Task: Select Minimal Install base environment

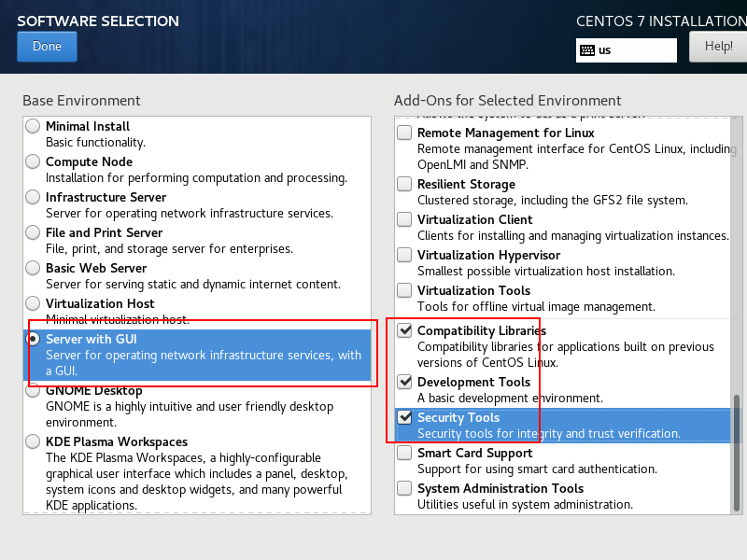Action: click(34, 126)
